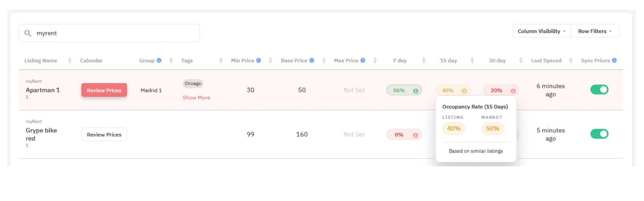Viewport: 644px width, 201px height.
Task: Click the Max Price info icon
Action: point(363,60)
